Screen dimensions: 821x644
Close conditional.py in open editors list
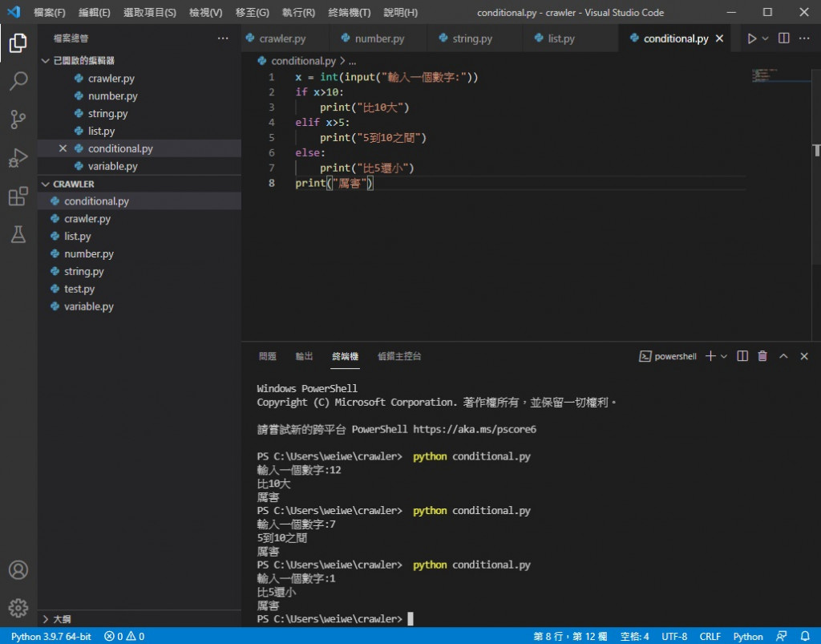pyautogui.click(x=63, y=148)
